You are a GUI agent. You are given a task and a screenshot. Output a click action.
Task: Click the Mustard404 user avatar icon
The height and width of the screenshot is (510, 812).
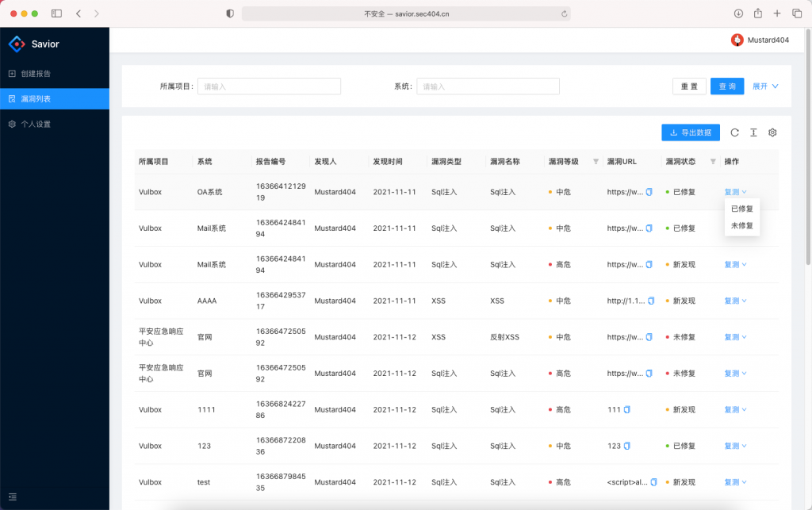(x=737, y=39)
